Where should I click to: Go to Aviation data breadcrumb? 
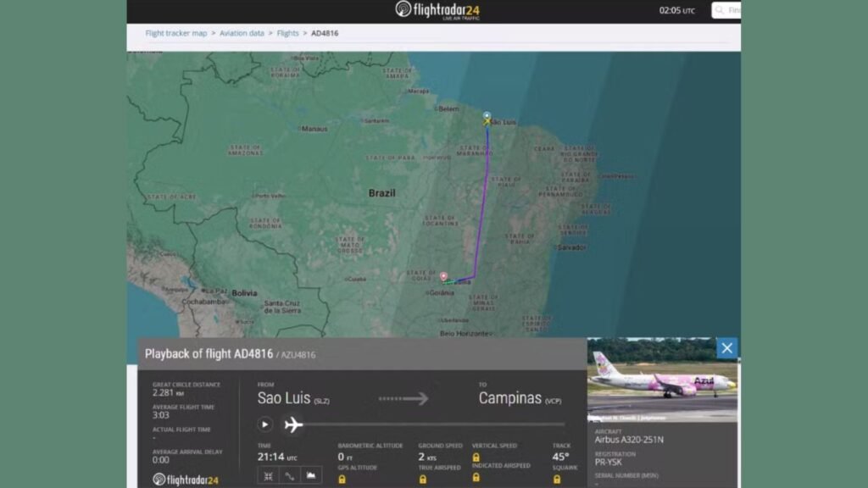242,33
